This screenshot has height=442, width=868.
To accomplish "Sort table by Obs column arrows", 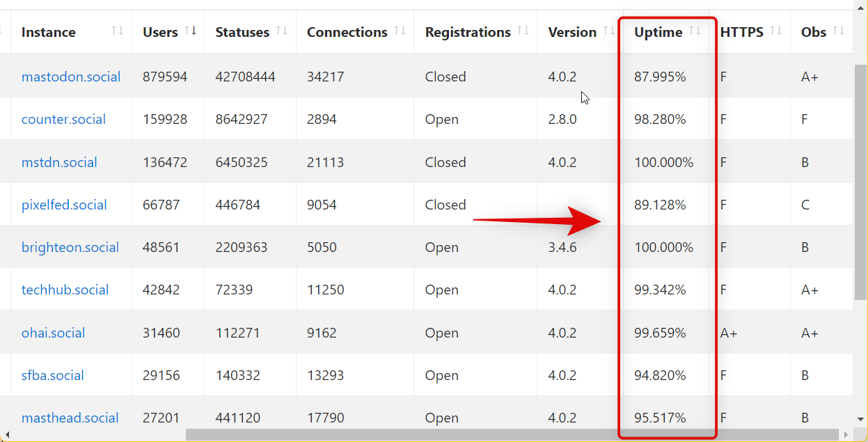I will [x=838, y=31].
